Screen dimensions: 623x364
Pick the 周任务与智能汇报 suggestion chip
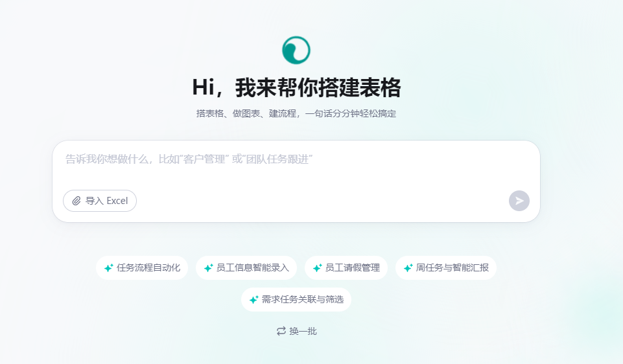tap(446, 268)
